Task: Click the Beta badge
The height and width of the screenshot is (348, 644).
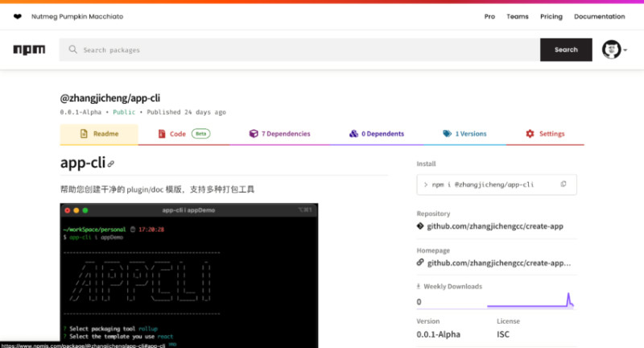Action: (200, 134)
